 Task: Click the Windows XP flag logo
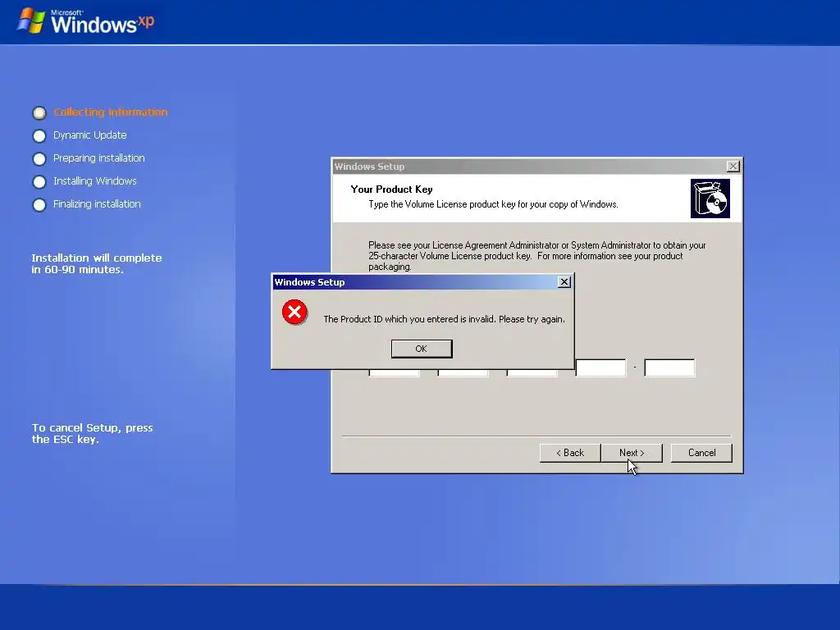tap(31, 21)
